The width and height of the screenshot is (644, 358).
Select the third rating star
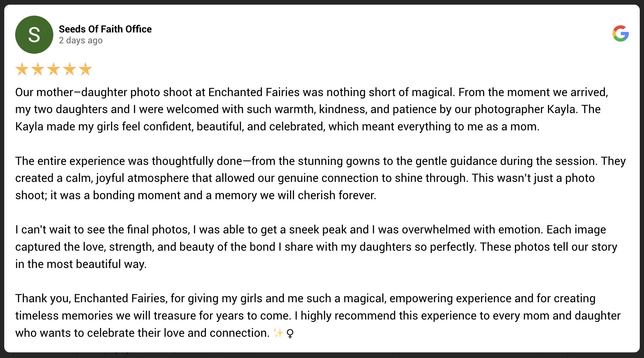point(54,69)
